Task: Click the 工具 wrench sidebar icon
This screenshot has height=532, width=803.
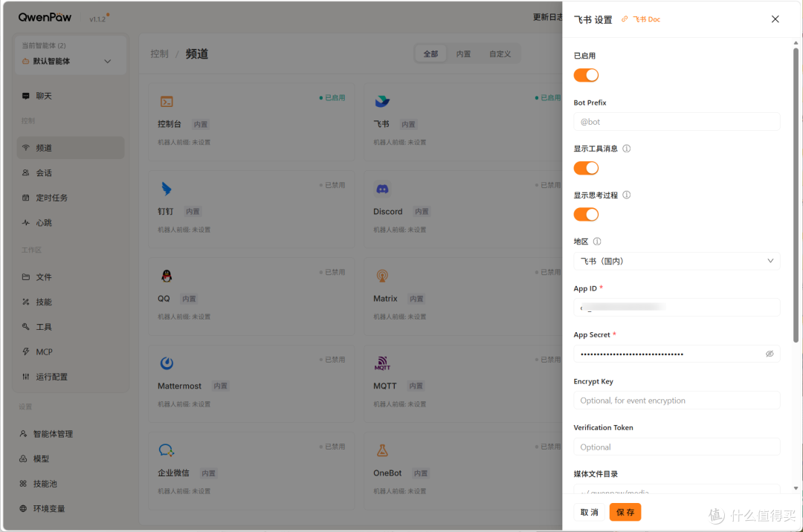Action: click(25, 326)
